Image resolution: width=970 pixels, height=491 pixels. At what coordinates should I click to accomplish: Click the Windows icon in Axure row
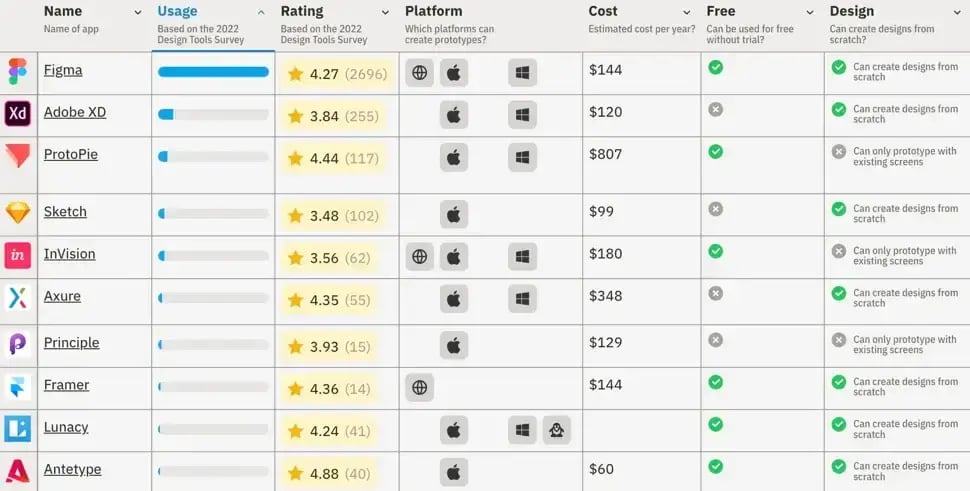(x=523, y=299)
